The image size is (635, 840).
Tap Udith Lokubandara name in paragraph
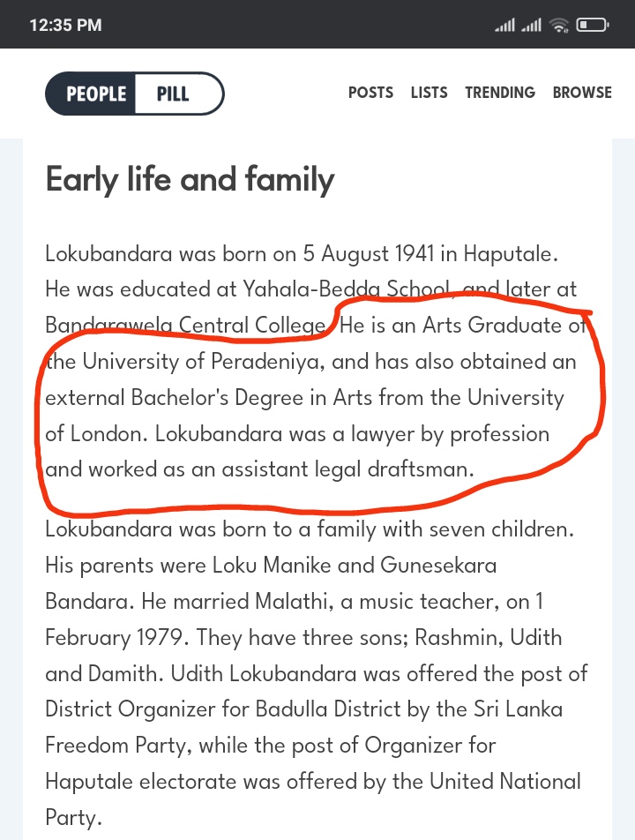point(264,673)
